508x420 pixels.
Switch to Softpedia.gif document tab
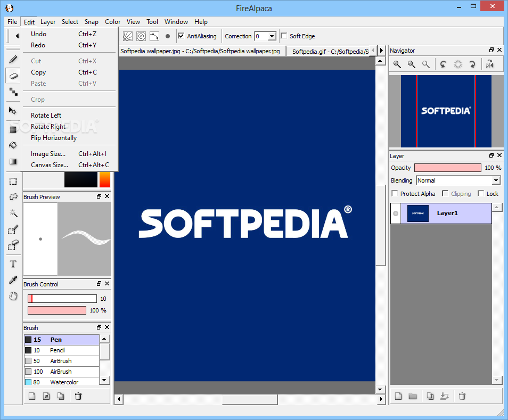tap(330, 52)
